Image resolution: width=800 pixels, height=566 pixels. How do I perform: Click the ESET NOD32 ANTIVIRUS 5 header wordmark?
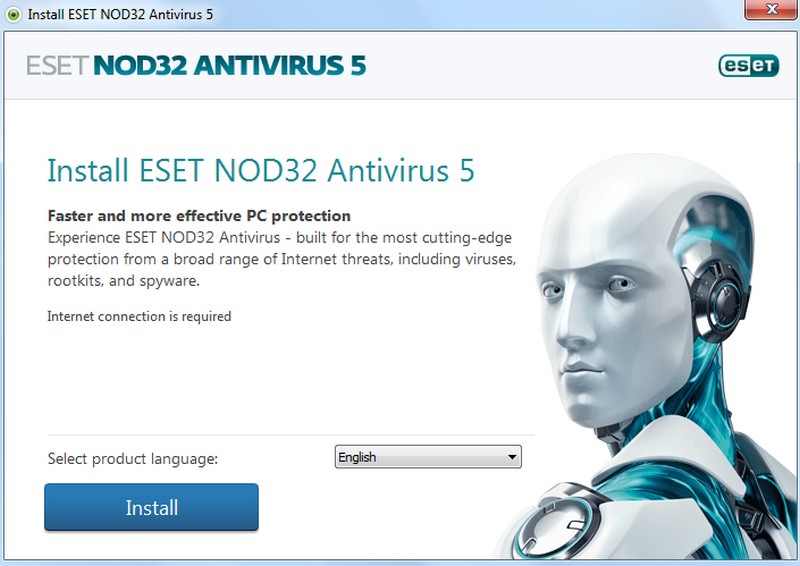click(196, 66)
